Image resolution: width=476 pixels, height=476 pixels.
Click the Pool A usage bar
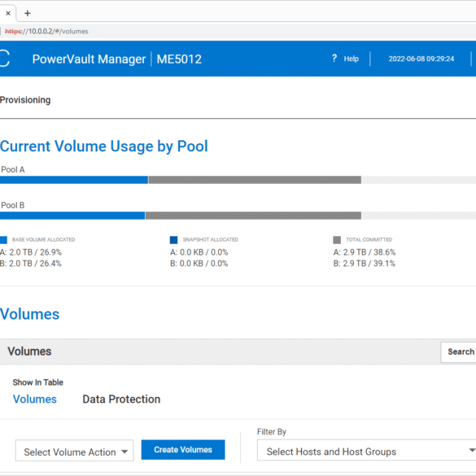[x=238, y=180]
